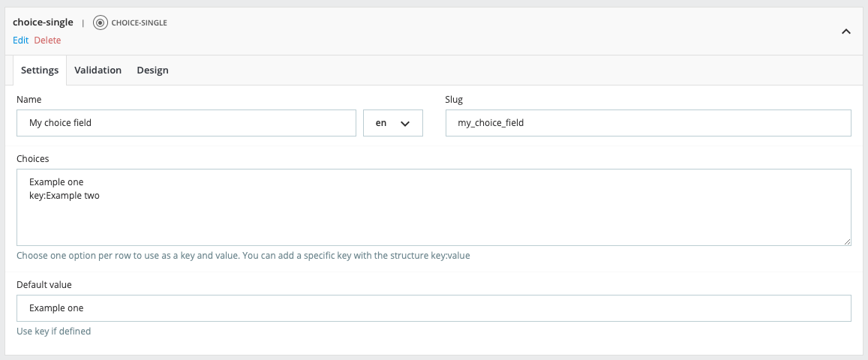Focus the Name field with My choice field

[x=186, y=123]
